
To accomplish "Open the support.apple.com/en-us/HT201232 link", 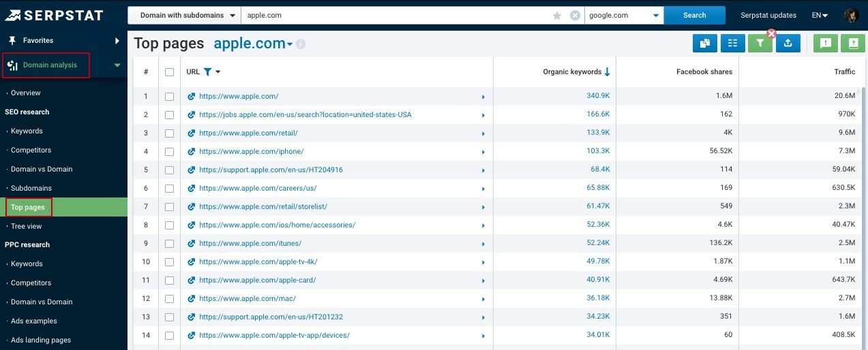I will pyautogui.click(x=271, y=317).
